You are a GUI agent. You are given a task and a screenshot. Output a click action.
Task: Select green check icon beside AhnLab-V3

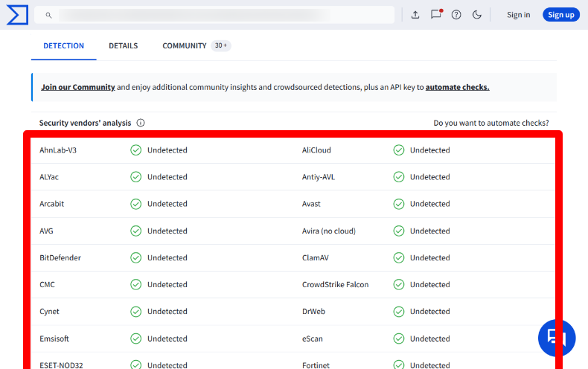click(x=135, y=150)
